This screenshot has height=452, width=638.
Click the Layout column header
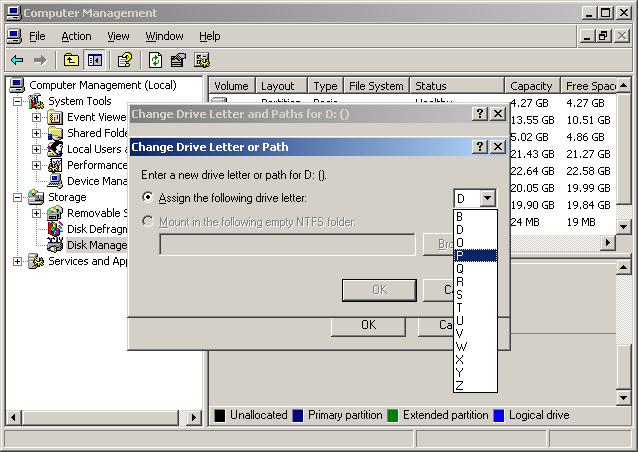point(281,86)
